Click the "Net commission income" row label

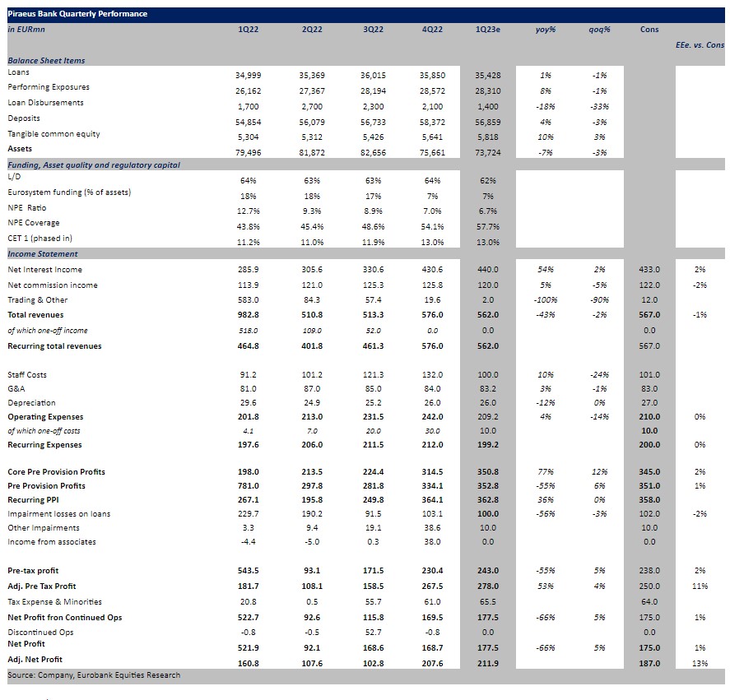[53, 285]
